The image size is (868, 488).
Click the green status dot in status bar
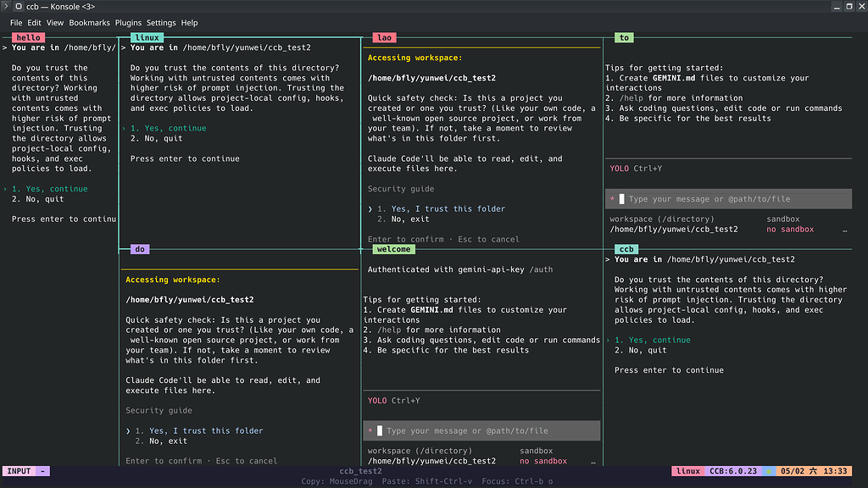tap(768, 471)
